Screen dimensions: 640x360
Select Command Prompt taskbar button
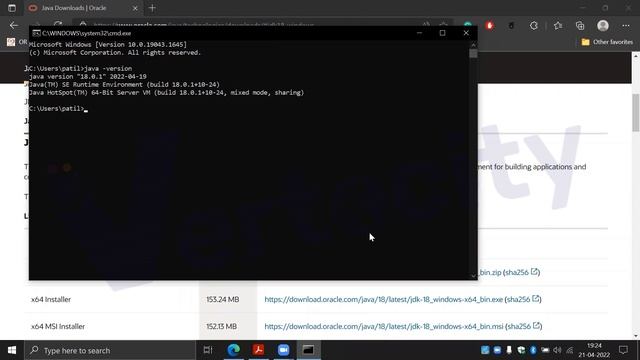point(309,350)
